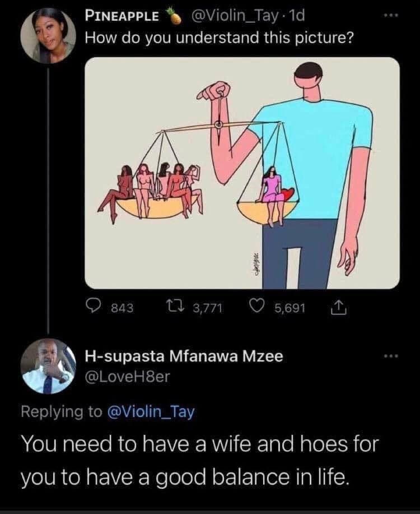
Task: Click the @LoveH8er handle
Action: [128, 377]
